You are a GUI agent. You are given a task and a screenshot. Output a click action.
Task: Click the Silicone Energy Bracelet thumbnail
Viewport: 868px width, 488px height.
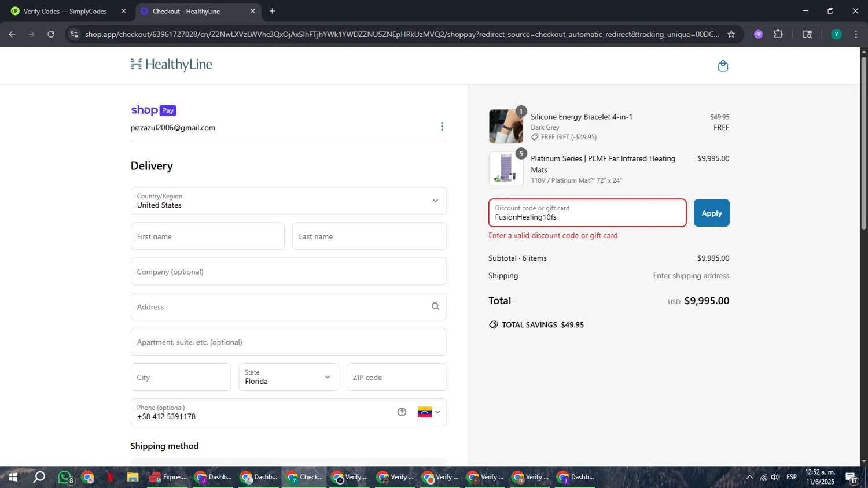click(x=506, y=126)
